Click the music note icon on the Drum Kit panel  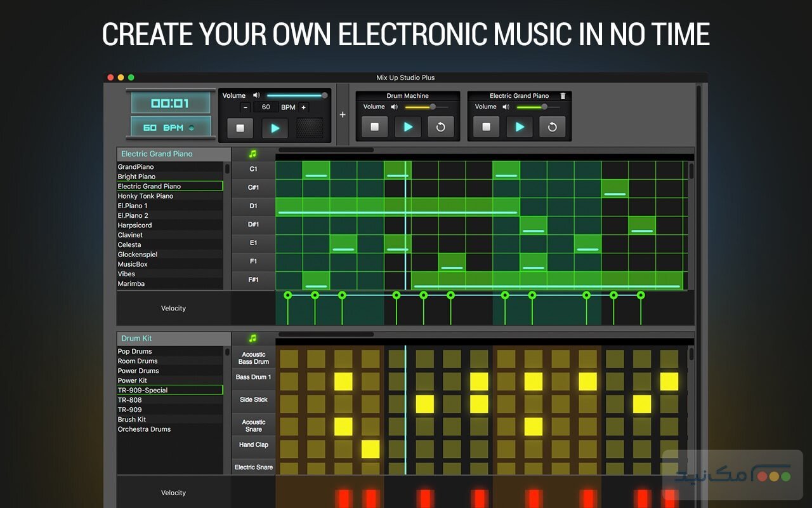pos(253,338)
